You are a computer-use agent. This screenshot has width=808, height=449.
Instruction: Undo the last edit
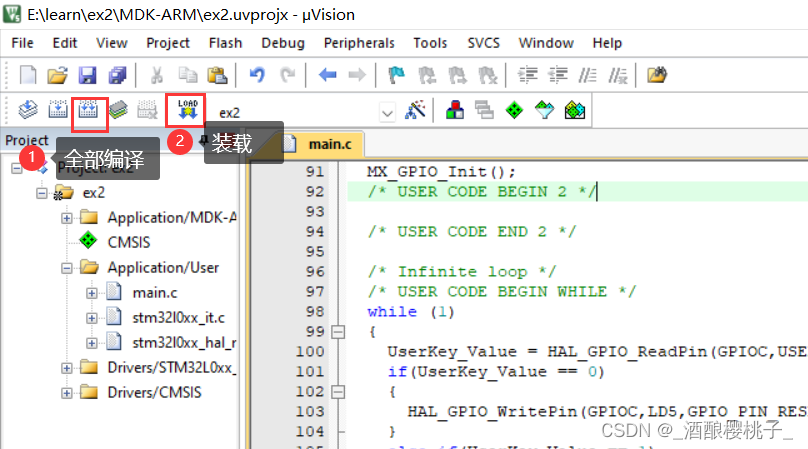[257, 75]
